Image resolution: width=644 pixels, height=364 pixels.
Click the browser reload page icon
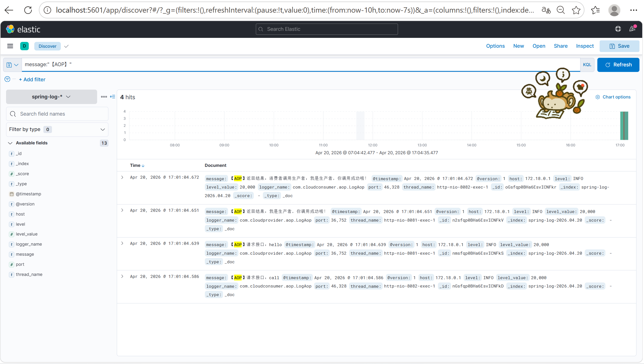click(28, 10)
